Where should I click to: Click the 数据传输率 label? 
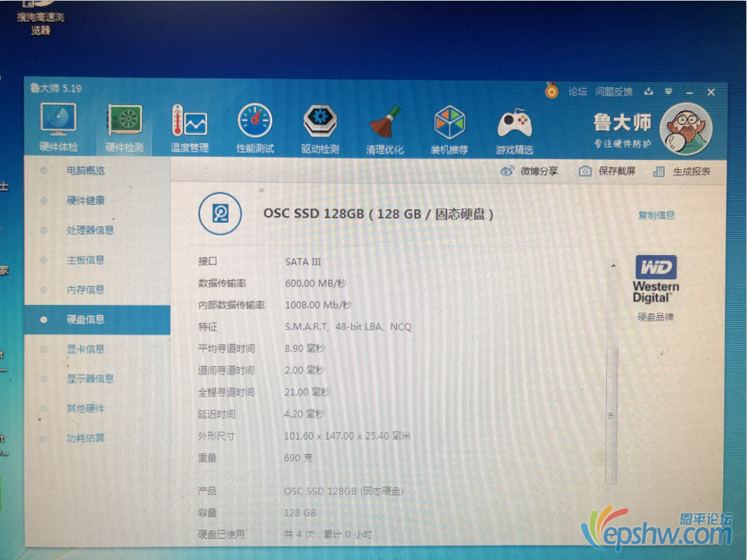point(222,283)
